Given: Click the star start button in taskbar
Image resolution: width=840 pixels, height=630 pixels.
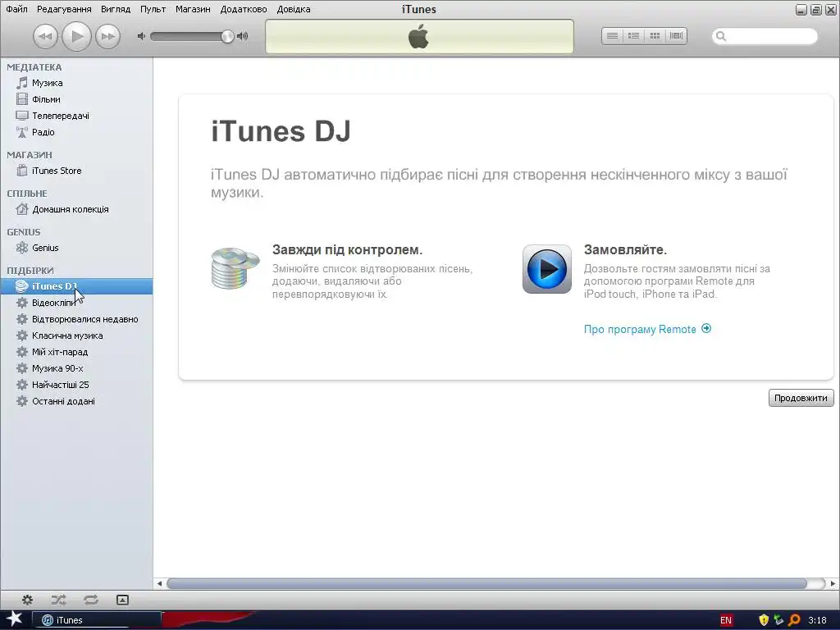Looking at the screenshot, I should coord(14,619).
